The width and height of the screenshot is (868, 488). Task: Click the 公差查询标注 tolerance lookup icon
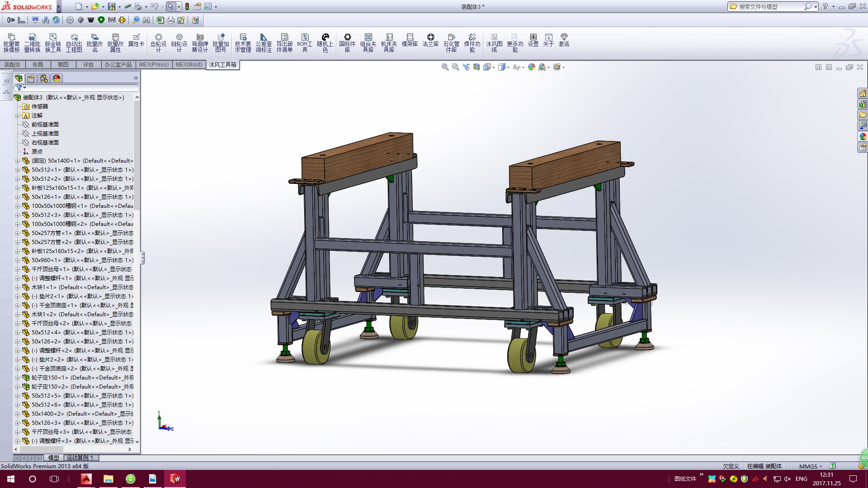tap(264, 43)
